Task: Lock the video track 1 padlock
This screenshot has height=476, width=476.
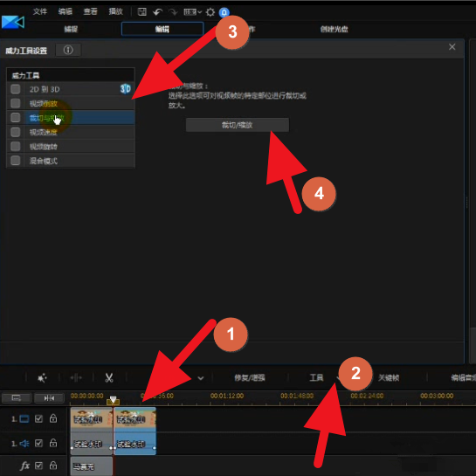Action: click(53, 418)
